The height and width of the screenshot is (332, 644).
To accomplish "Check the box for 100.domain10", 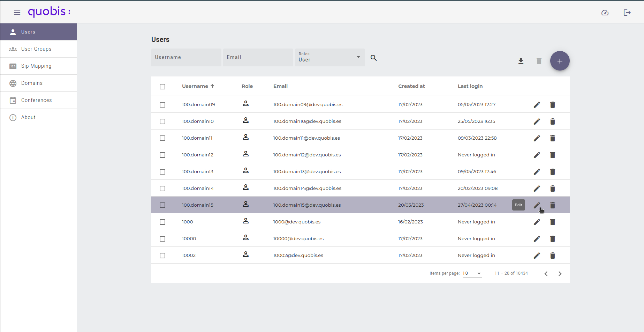I will tap(162, 121).
